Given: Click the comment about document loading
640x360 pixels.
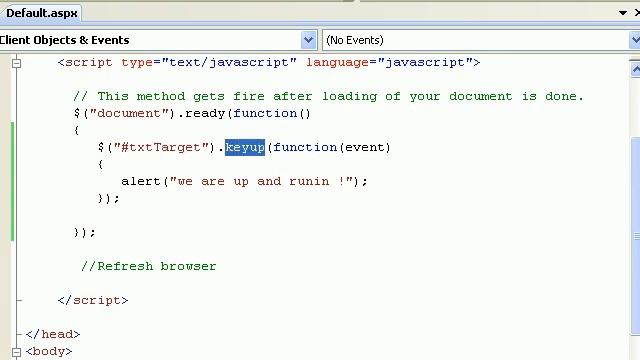Looking at the screenshot, I should (329, 96).
